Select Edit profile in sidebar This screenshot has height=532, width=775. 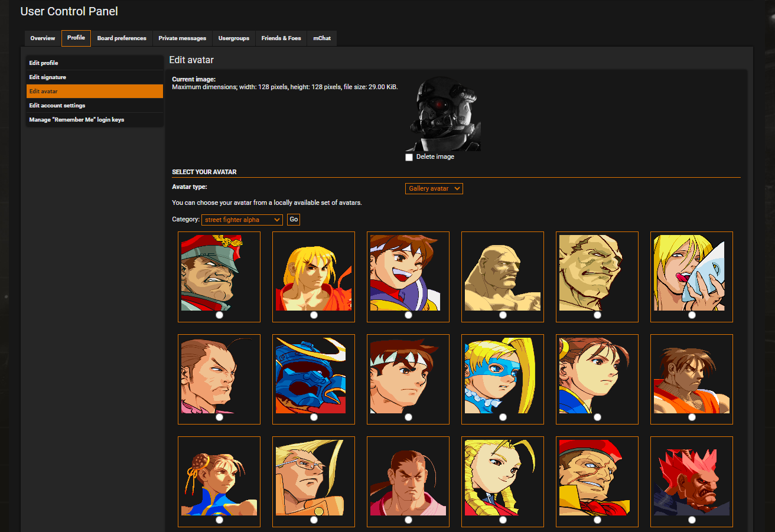click(x=95, y=63)
